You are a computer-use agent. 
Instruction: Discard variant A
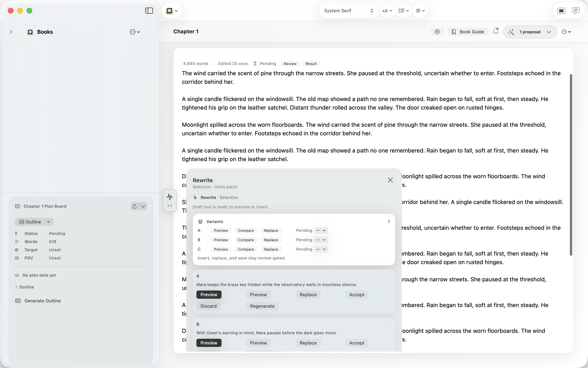[x=208, y=306]
